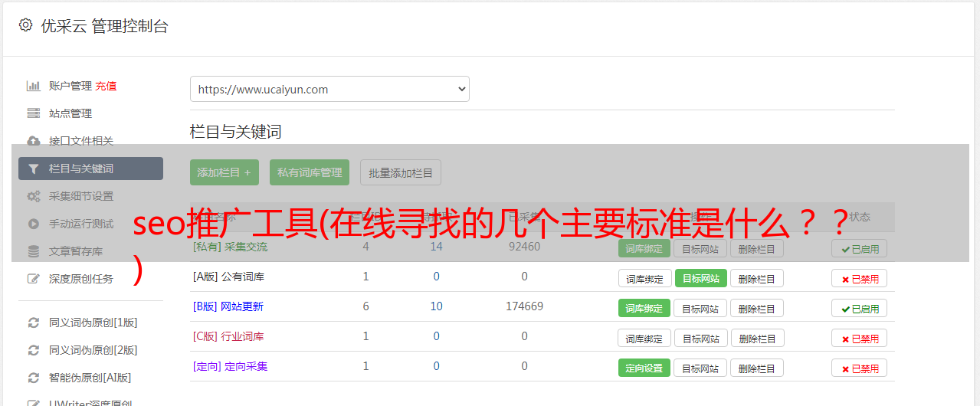This screenshot has width=980, height=406.
Task: Toggle 已启用 status for 网站更新 row
Action: click(859, 309)
